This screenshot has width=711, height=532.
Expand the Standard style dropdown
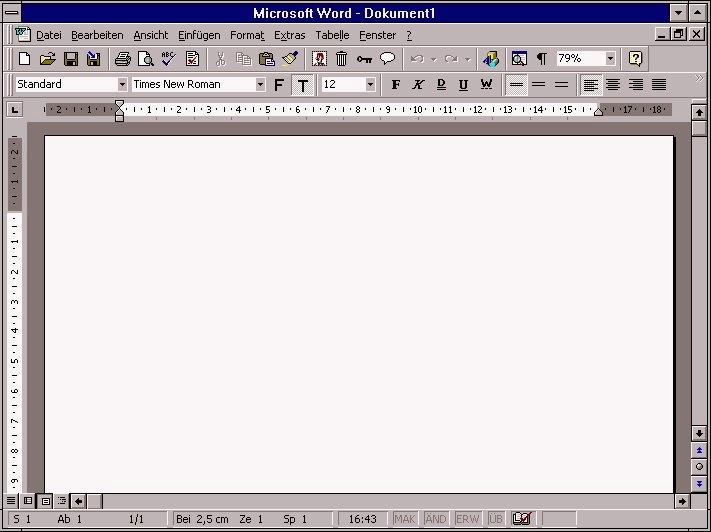point(122,84)
